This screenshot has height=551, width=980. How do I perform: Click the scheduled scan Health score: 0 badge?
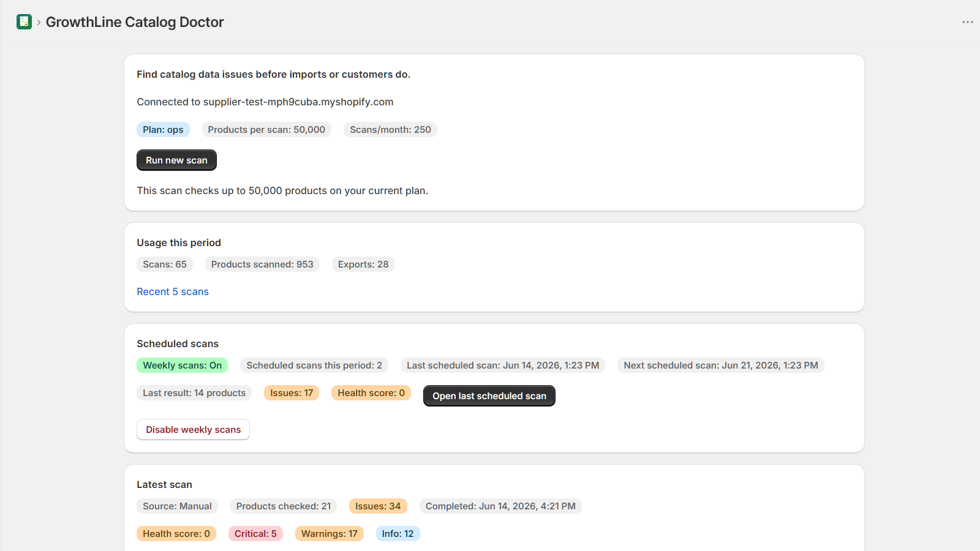371,393
